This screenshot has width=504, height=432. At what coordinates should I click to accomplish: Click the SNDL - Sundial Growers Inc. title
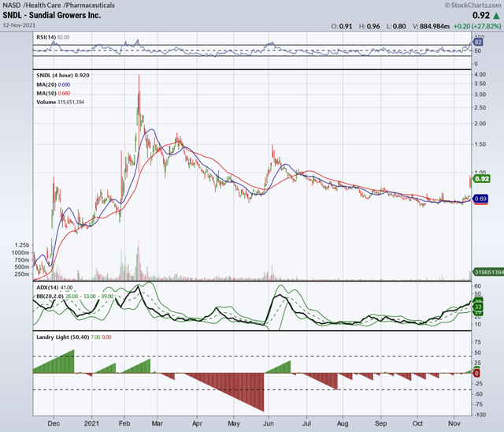[52, 15]
